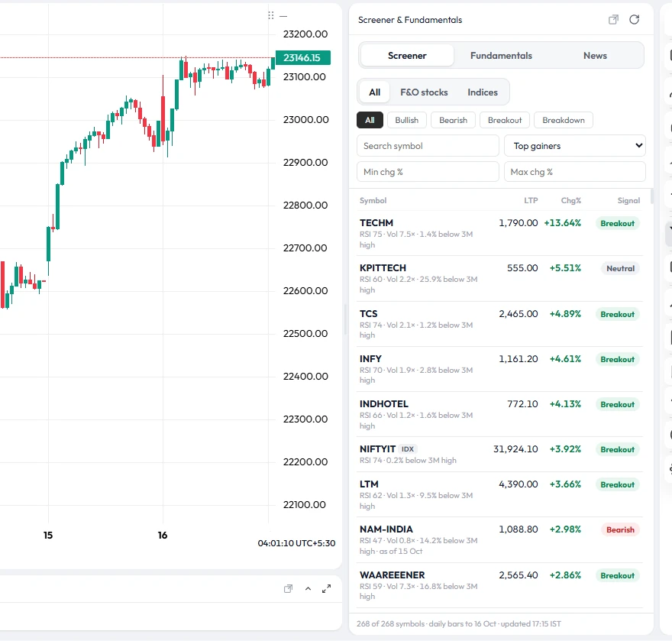Click the 04:01:10 UTC+5:30 clock label
672x641 pixels.
(x=296, y=543)
